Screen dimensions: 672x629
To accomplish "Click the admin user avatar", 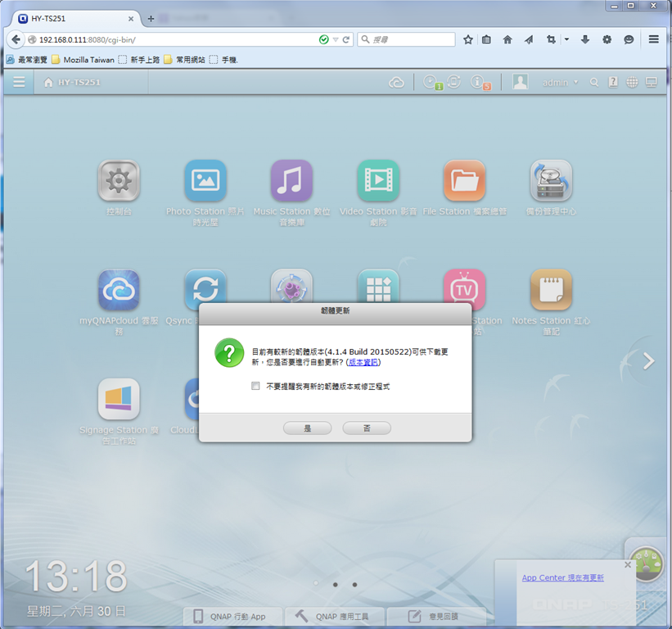I will point(520,81).
